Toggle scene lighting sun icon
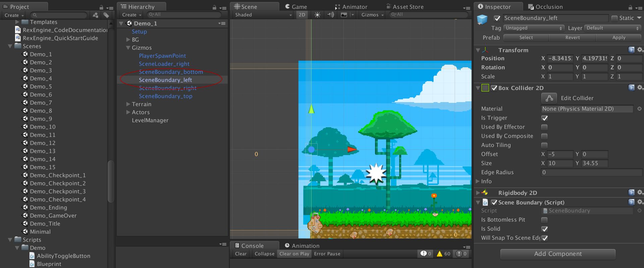Screen dimensions: 644x268 tap(317, 15)
